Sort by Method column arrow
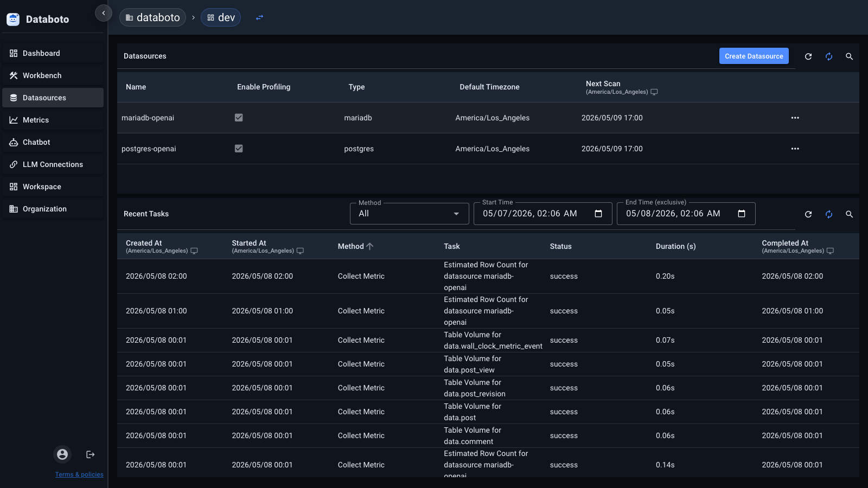The height and width of the screenshot is (488, 868). click(370, 246)
